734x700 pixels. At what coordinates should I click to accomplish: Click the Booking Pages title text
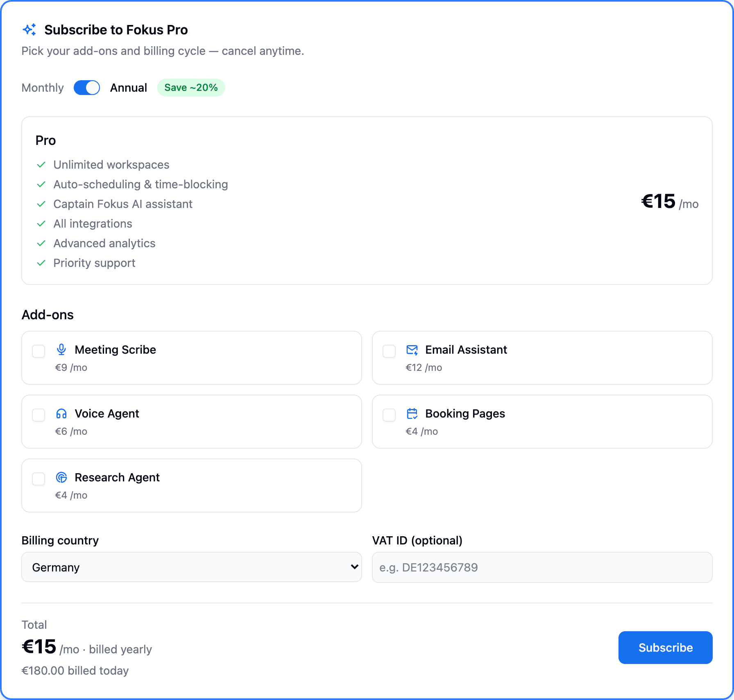click(465, 413)
